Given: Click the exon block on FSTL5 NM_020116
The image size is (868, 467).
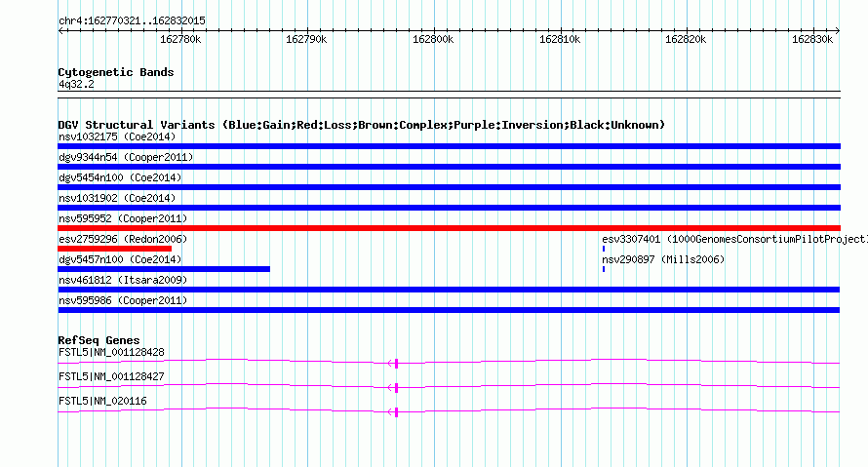Looking at the screenshot, I should click(x=396, y=412).
